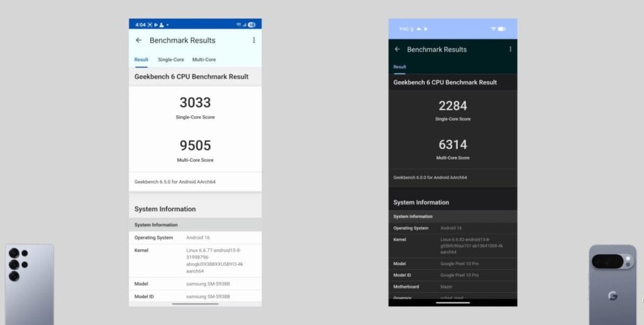644x325 pixels.
Task: Tap the battery indicator in the left phone's status bar
Action: click(252, 25)
